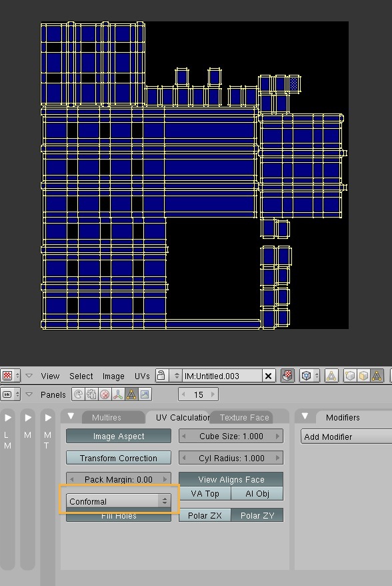Select the highlighted triangle select mode icon

click(377, 376)
